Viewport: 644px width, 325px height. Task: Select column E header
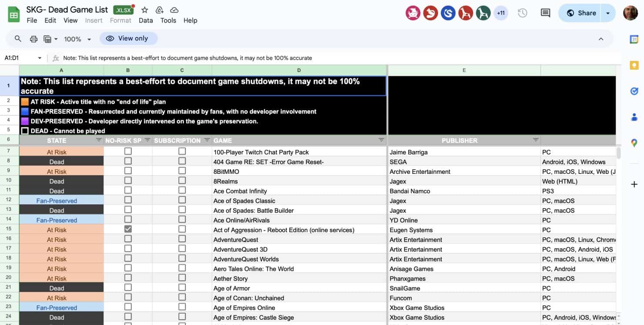(x=464, y=70)
